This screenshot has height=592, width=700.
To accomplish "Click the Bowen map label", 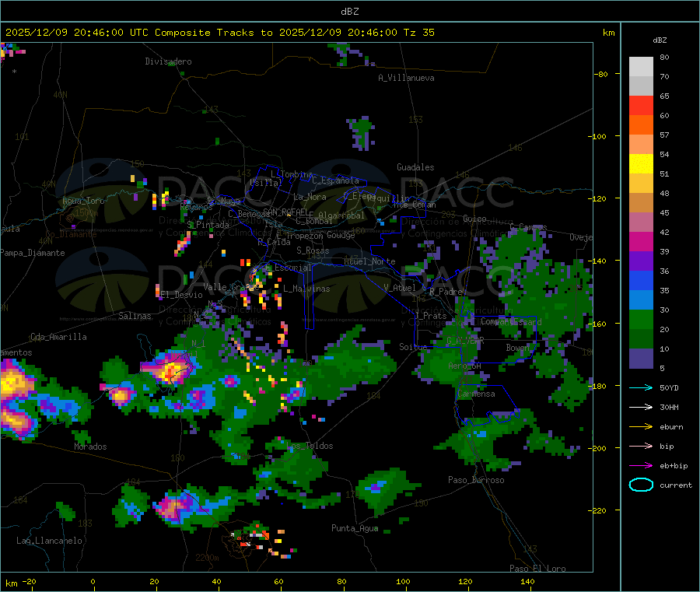I will 518,347.
